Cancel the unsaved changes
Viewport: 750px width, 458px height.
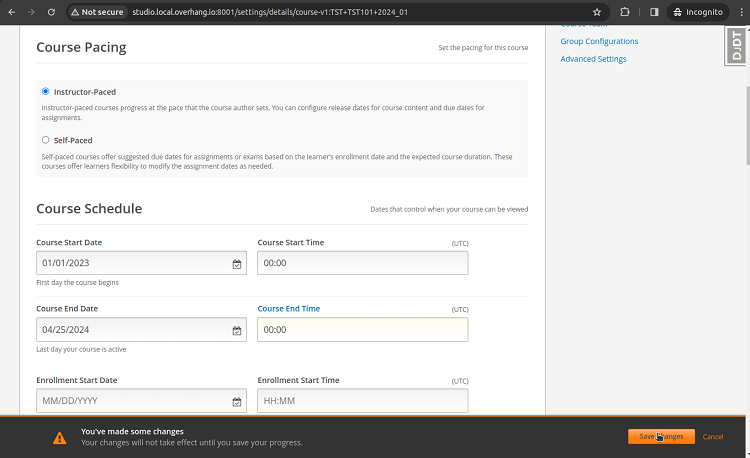point(713,436)
